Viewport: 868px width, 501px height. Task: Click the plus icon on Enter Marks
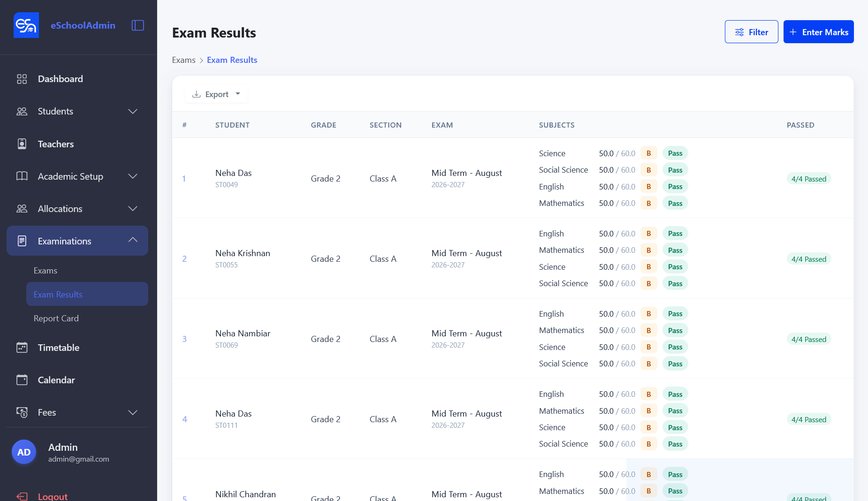(793, 32)
